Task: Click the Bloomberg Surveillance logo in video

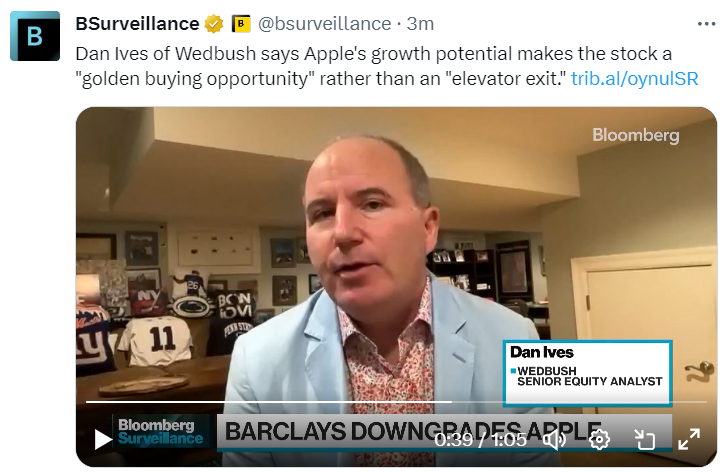Action: point(160,432)
